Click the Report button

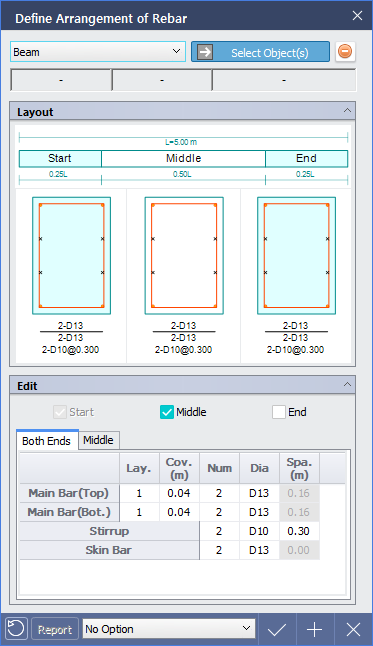(55, 630)
